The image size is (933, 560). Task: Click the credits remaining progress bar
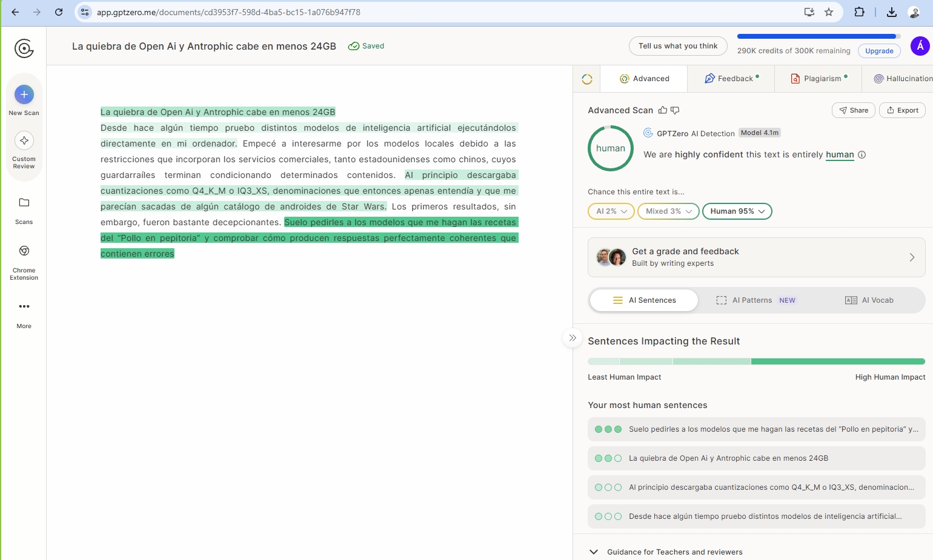pyautogui.click(x=818, y=36)
